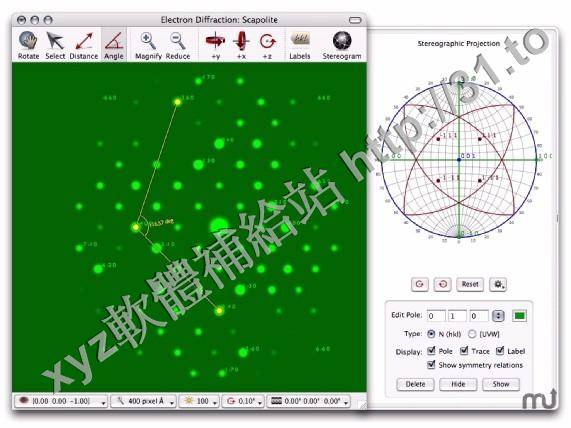The width and height of the screenshot is (571, 428).
Task: Click the 1 0 0 pole on stereogram edge
Action: 537,159
